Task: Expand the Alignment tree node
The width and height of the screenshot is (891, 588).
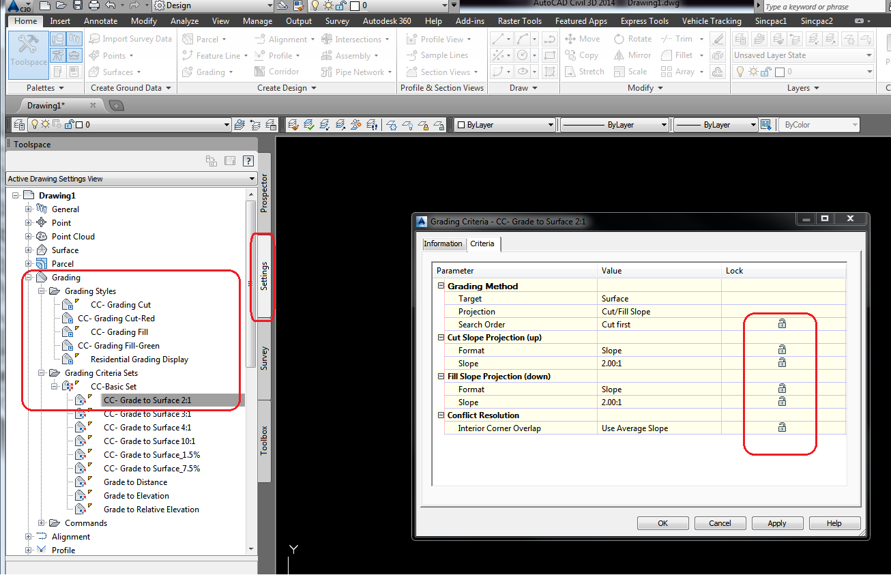Action: (27, 536)
